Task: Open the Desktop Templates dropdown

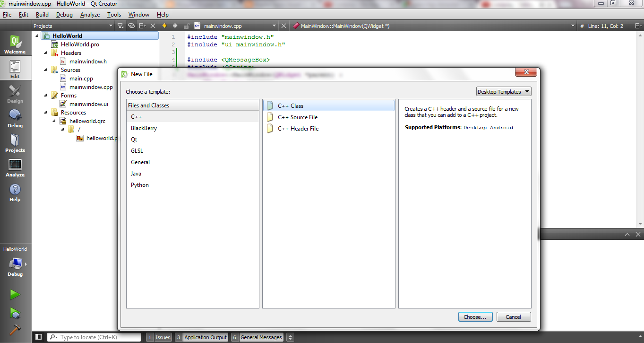Action: [503, 91]
